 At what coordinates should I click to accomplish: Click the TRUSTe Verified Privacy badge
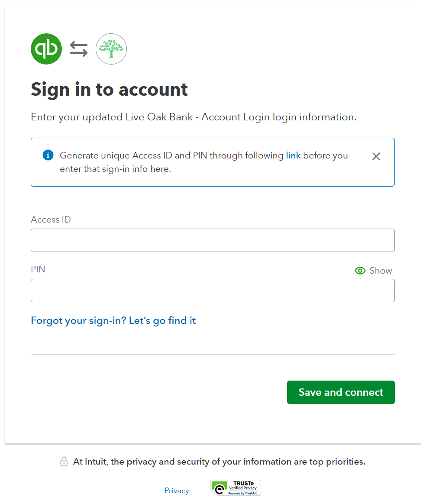pos(235,488)
